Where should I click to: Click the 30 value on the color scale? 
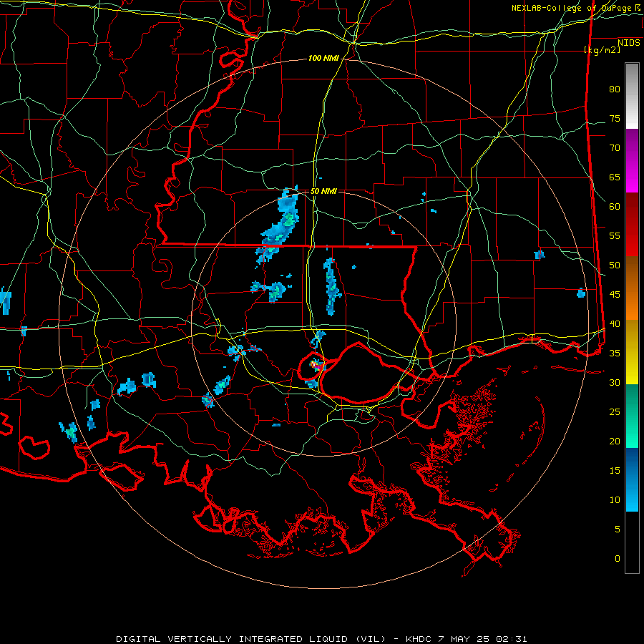pos(615,382)
